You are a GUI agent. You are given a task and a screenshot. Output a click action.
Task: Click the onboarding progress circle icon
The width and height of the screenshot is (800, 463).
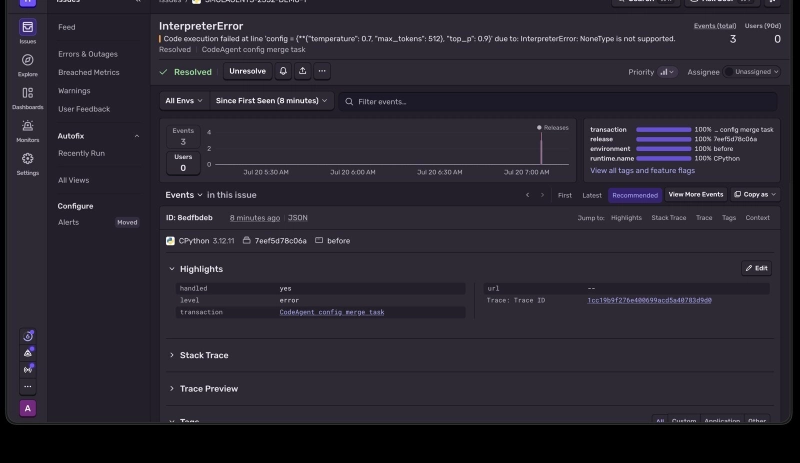(28, 336)
